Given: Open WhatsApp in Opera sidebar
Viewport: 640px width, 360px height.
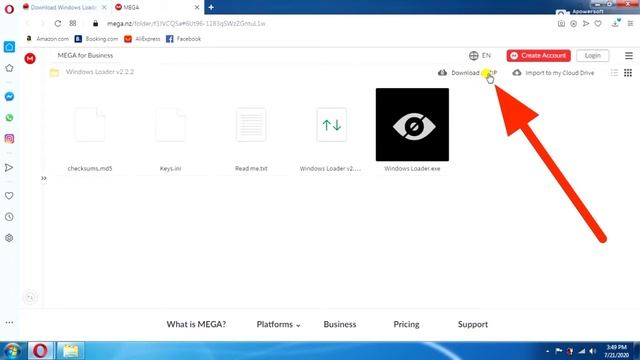Looking at the screenshot, I should tap(9, 118).
